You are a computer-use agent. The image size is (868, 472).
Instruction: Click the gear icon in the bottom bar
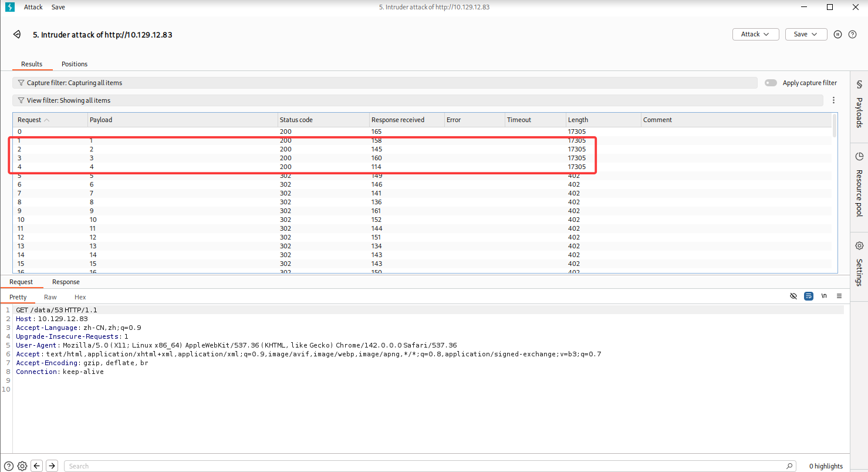pyautogui.click(x=22, y=466)
